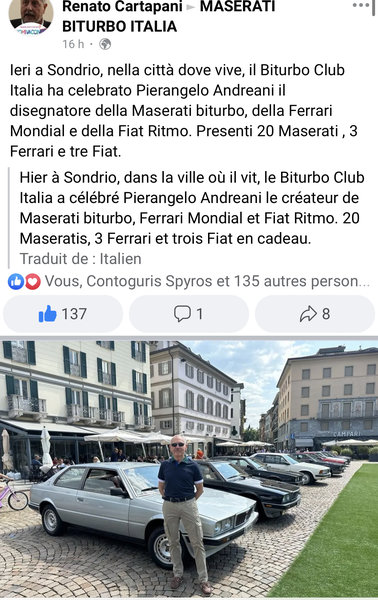Screen dimensions: 378x600
Task: Open the comment speech bubble icon
Action: (182, 314)
